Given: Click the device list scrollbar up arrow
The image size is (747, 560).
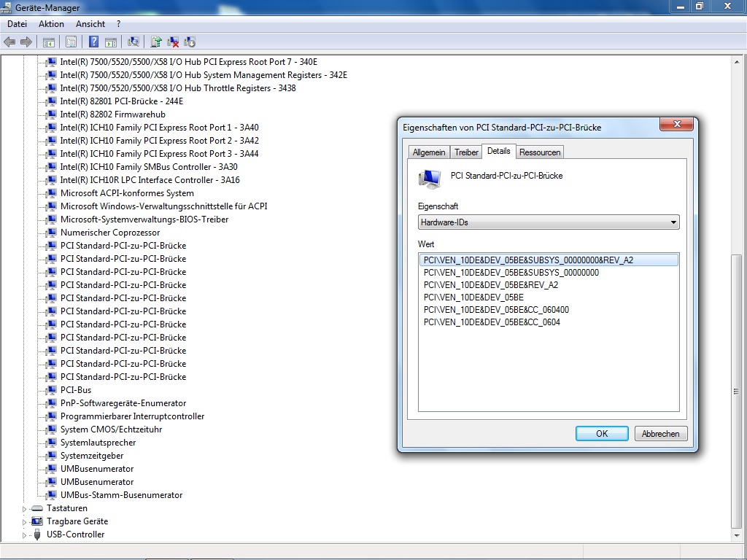Looking at the screenshot, I should click(737, 63).
